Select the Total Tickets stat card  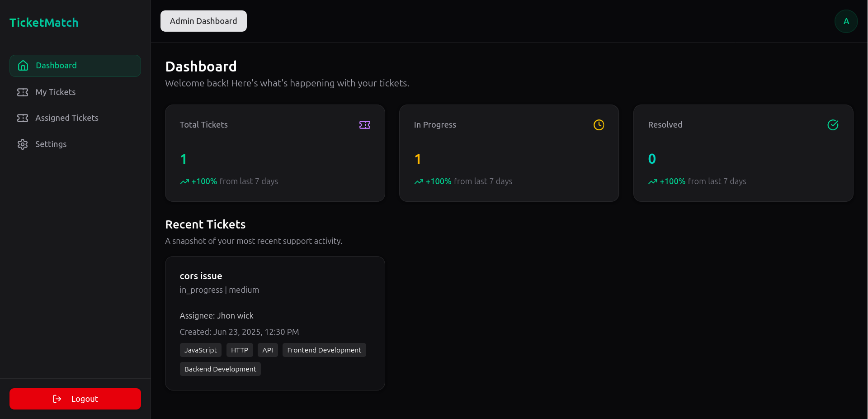point(275,153)
